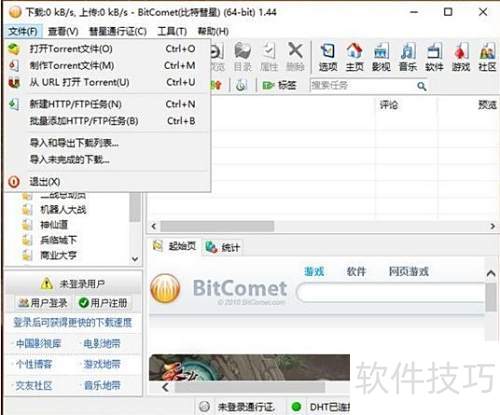
Task: Choose 制作Torrent文件(M) menu entry
Action: point(107,66)
